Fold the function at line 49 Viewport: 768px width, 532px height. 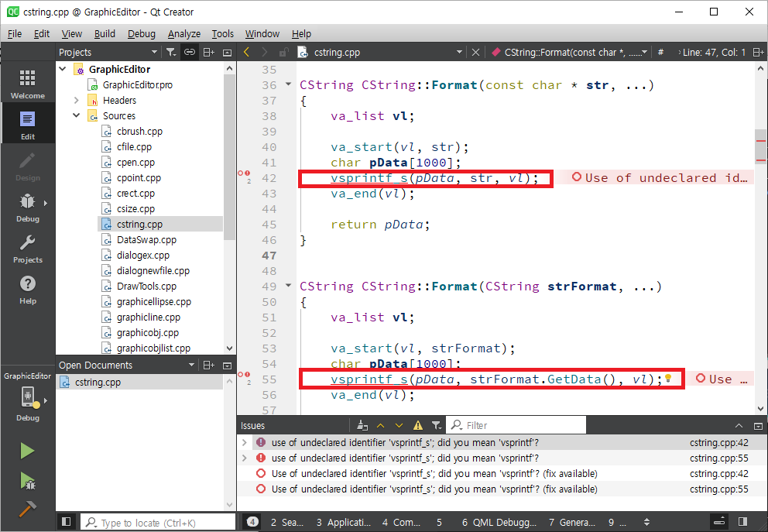point(289,285)
